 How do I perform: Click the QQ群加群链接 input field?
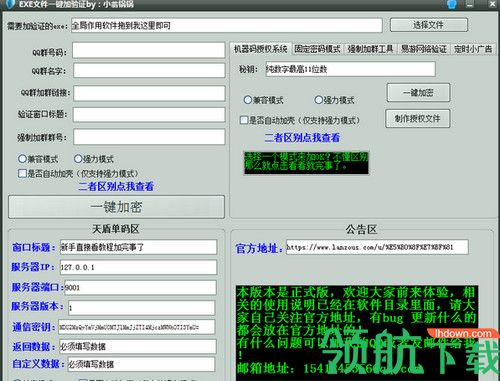tap(149, 93)
